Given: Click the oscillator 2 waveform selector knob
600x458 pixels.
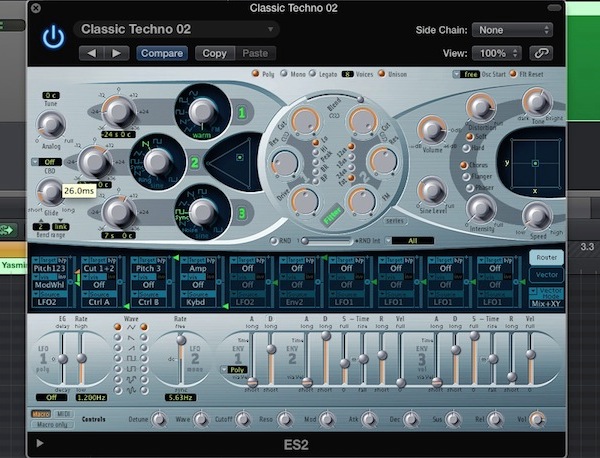Looking at the screenshot, I should (x=157, y=162).
